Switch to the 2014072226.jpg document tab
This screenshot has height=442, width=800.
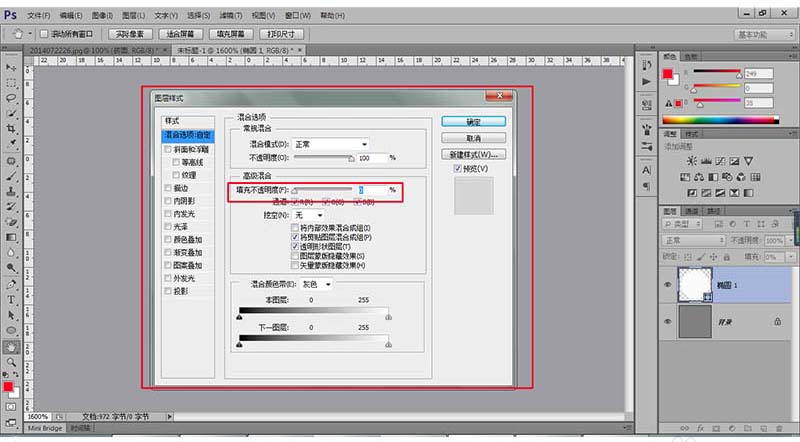pyautogui.click(x=94, y=50)
